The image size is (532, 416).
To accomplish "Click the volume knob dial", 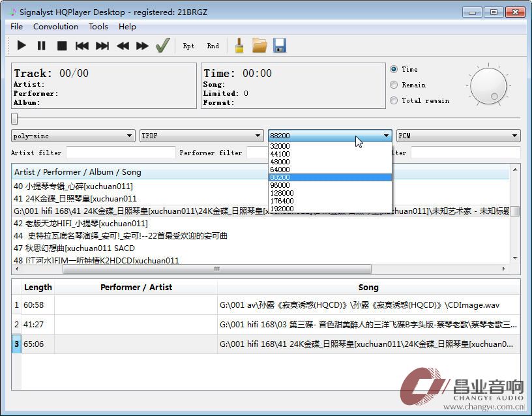I will [488, 86].
